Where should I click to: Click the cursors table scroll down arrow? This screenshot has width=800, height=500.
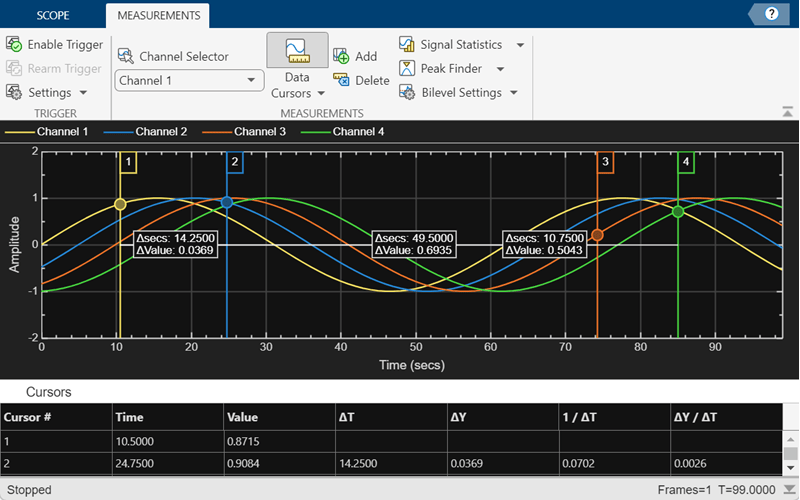[790, 467]
